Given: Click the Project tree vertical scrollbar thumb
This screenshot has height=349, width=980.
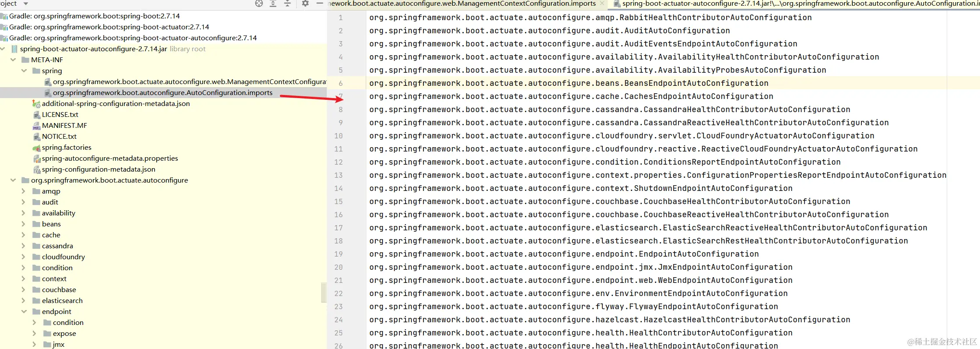Looking at the screenshot, I should click(324, 293).
